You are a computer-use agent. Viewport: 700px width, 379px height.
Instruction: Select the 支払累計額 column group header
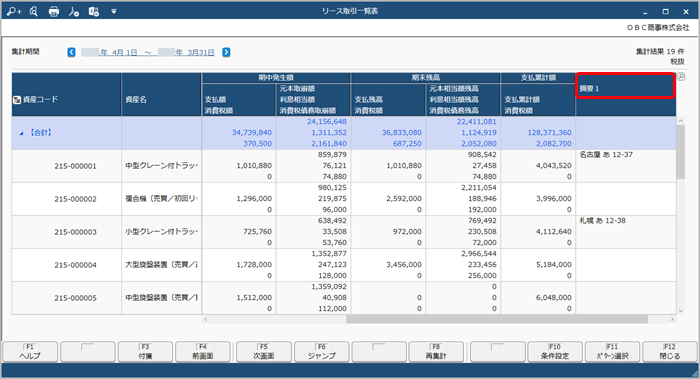point(538,78)
